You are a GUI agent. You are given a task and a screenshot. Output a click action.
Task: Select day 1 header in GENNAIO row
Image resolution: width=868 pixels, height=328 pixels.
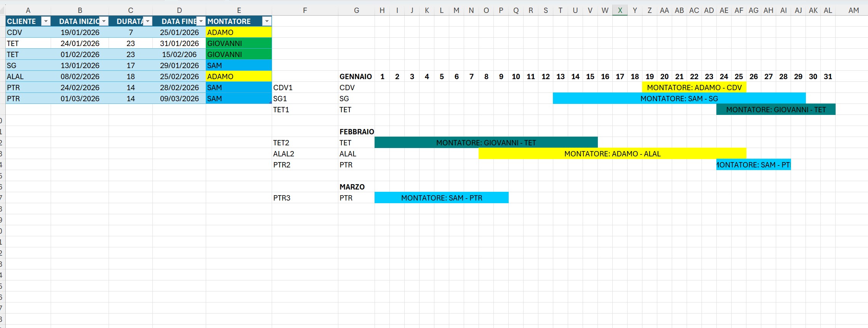pyautogui.click(x=382, y=76)
